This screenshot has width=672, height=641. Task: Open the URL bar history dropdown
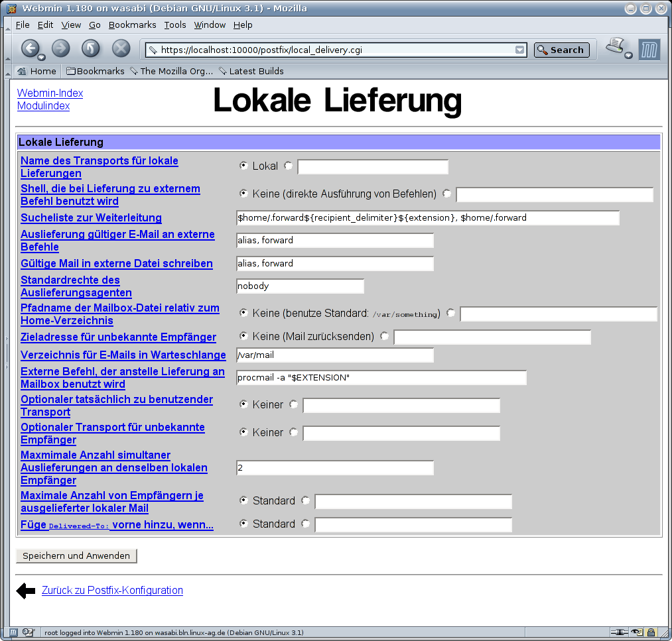519,50
